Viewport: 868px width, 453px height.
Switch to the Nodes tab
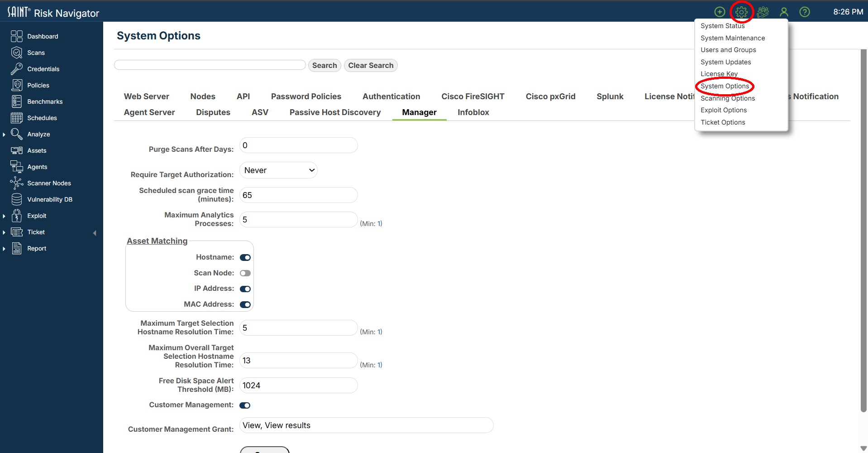(203, 96)
